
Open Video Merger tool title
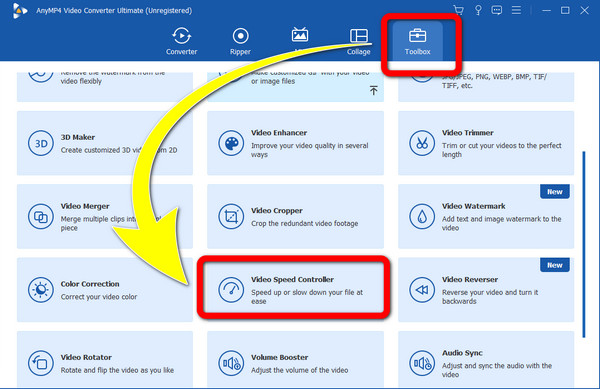click(x=85, y=206)
